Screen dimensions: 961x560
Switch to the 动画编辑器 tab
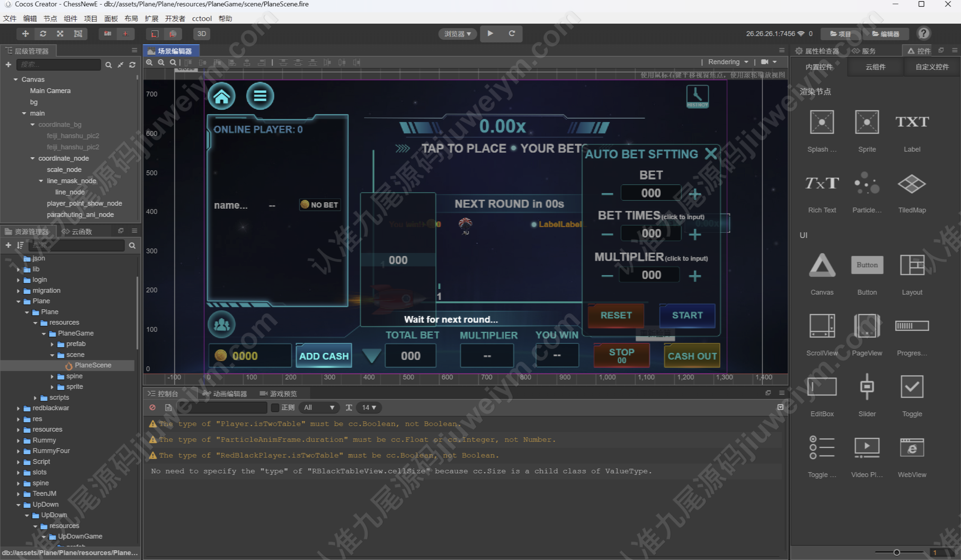[x=225, y=394]
